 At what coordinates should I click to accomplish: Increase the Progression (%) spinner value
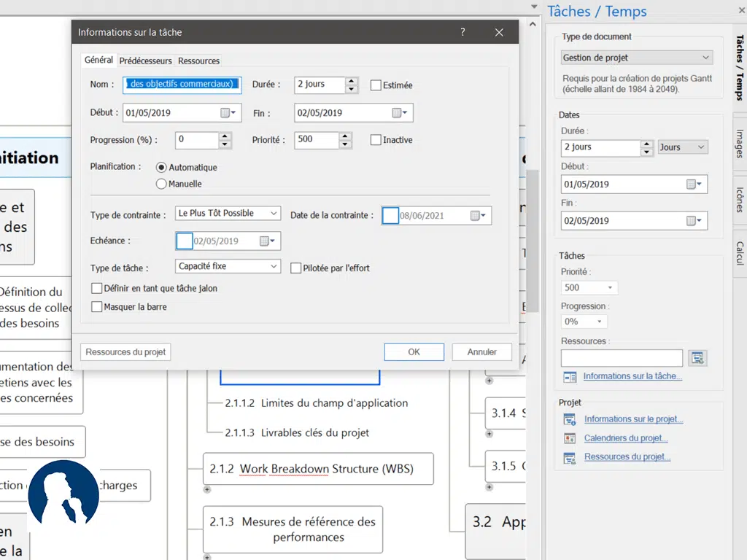click(x=225, y=136)
